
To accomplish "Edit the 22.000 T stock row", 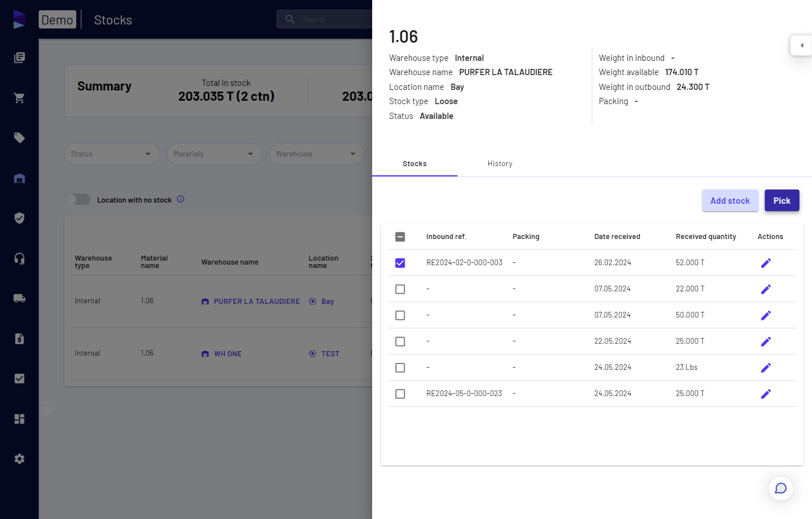I will (x=766, y=289).
